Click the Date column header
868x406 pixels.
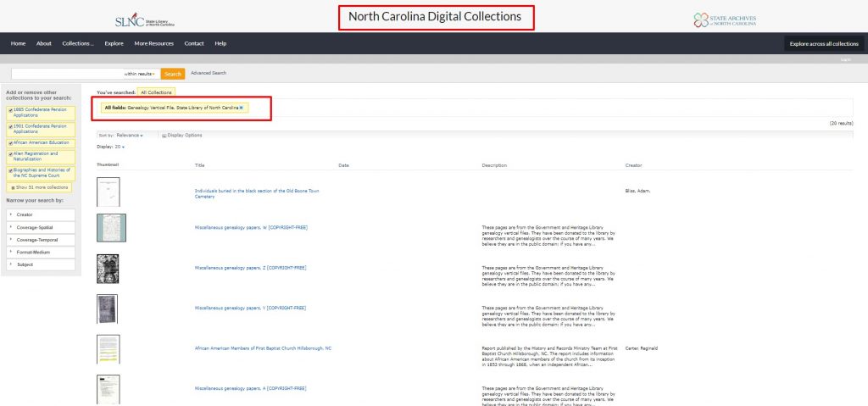pyautogui.click(x=343, y=165)
